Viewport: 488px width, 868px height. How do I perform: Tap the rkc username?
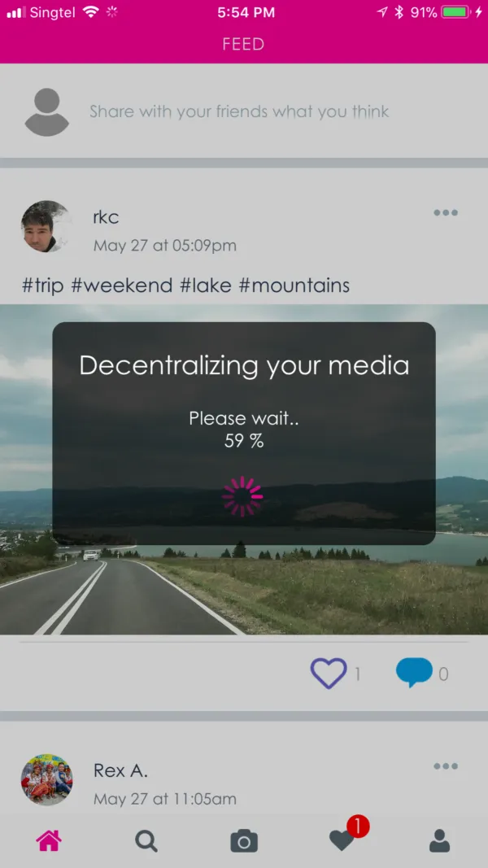tap(106, 217)
